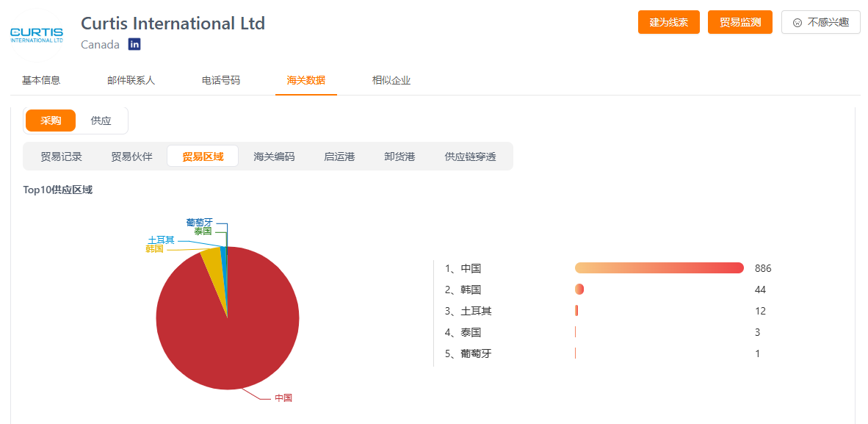Screen dimensions: 868x424
Task: Click the 4、泰国 ranking row label
Action: pos(463,333)
